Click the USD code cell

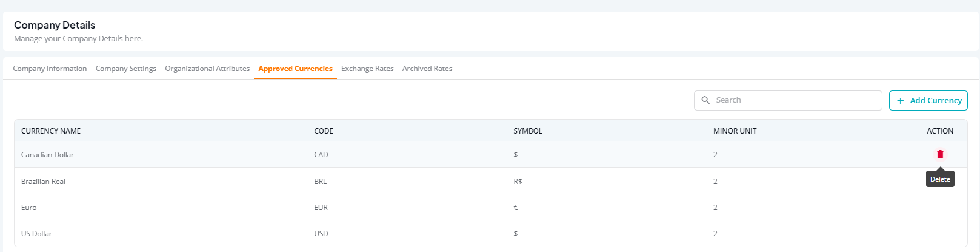click(x=321, y=234)
